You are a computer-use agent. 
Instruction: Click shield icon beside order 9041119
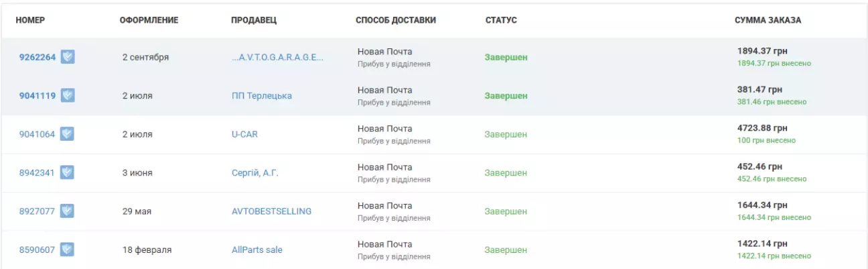point(68,96)
